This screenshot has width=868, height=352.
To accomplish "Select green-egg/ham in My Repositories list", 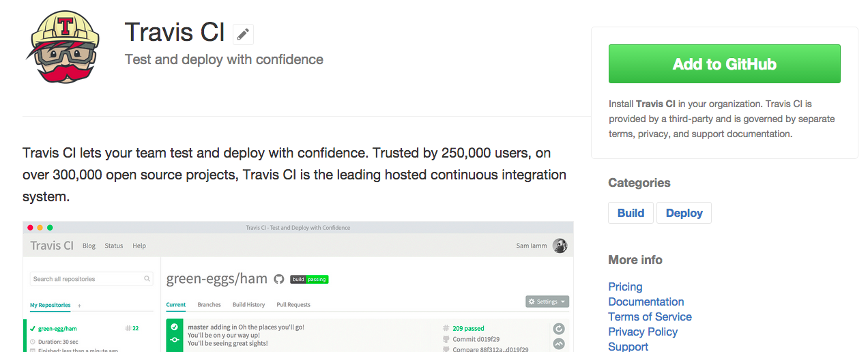I will coord(57,328).
